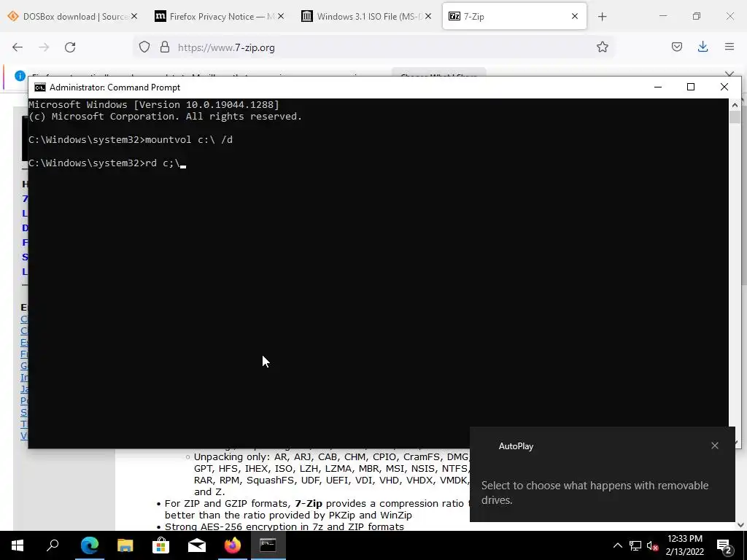The width and height of the screenshot is (747, 560).
Task: Maximize the Command Prompt window
Action: pos(691,87)
